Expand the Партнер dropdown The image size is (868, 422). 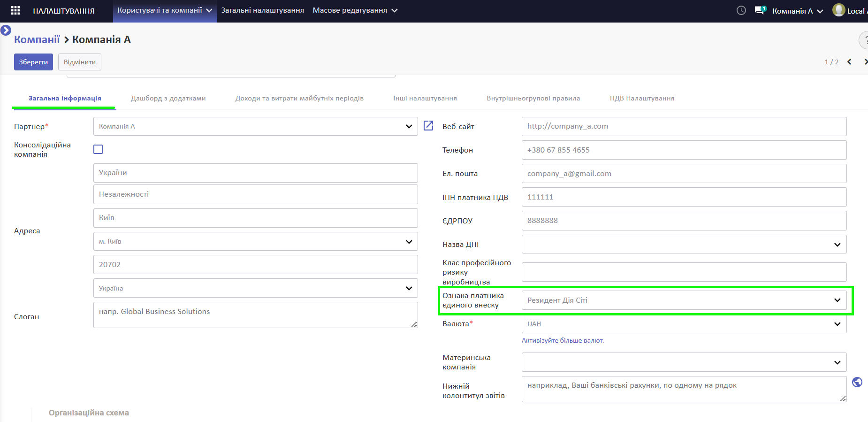click(409, 126)
